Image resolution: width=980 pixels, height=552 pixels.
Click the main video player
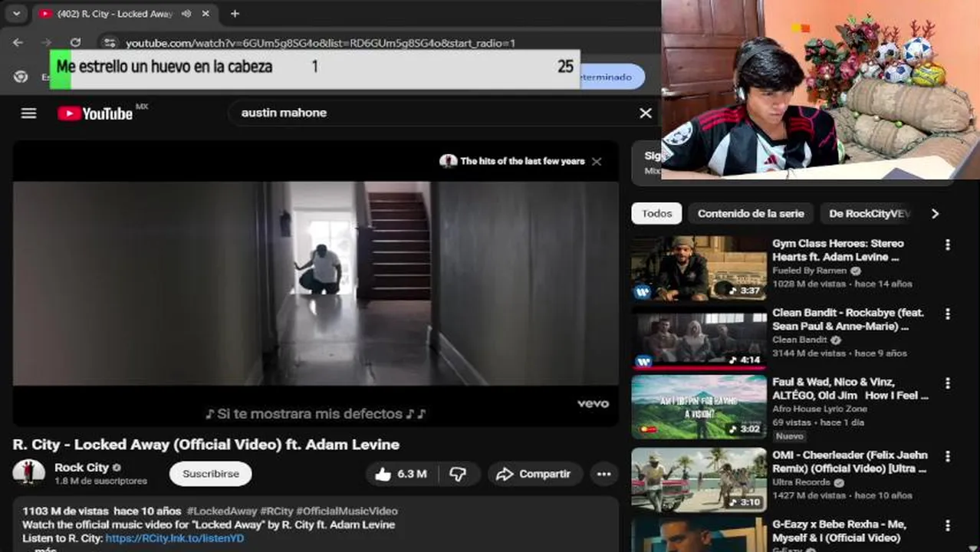(316, 283)
